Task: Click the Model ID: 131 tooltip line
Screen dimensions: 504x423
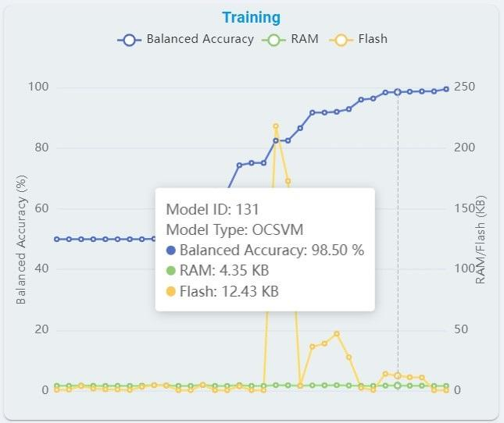Action: pyautogui.click(x=212, y=209)
